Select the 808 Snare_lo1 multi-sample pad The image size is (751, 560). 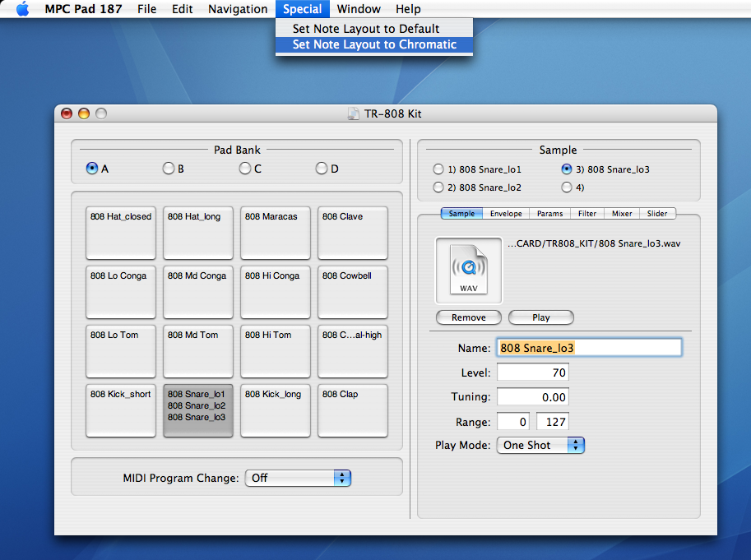[x=197, y=410]
